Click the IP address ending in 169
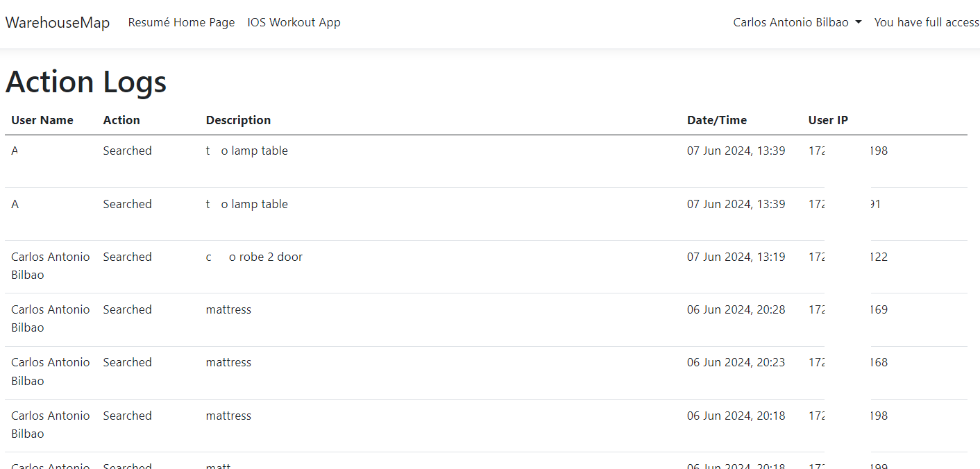This screenshot has width=980, height=469. pyautogui.click(x=848, y=309)
